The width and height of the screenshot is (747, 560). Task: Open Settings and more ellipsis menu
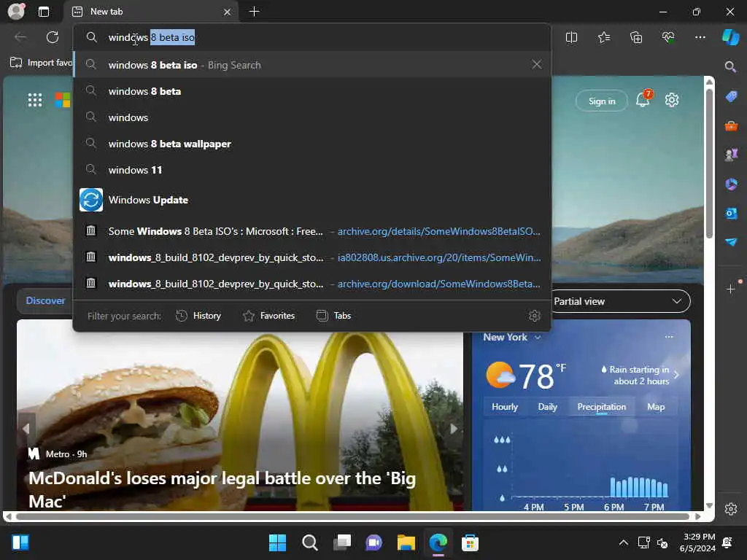coord(700,37)
